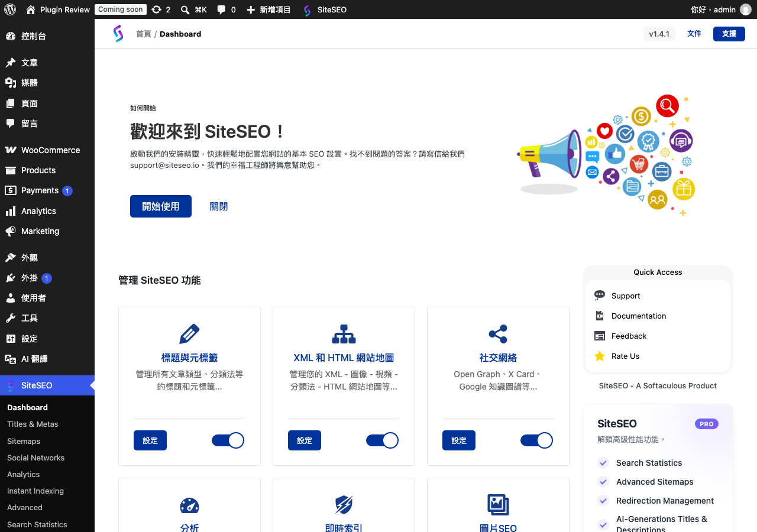Click the Feedback form icon

pos(600,336)
